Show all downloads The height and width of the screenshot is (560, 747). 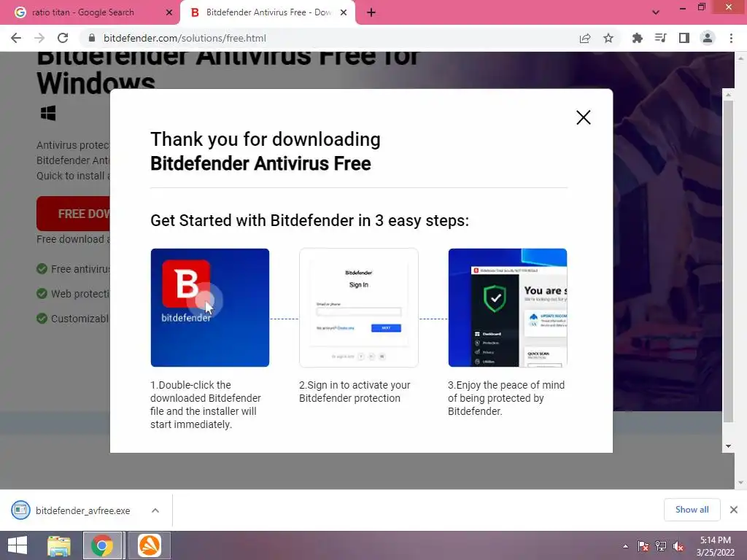click(x=692, y=510)
